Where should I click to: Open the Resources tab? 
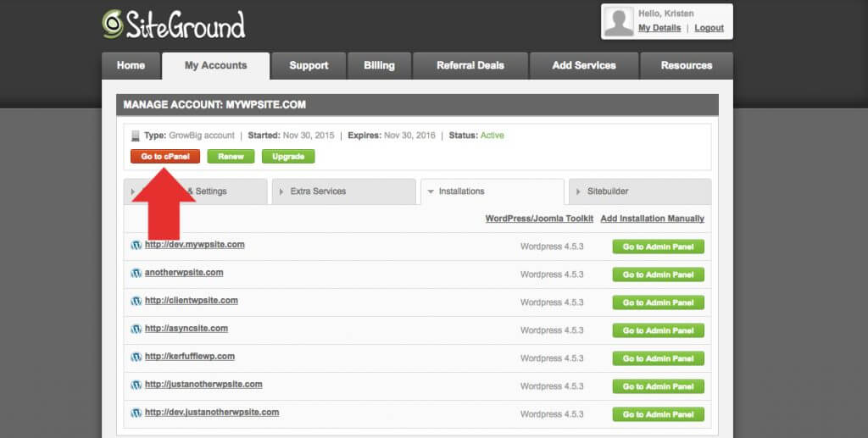[687, 65]
